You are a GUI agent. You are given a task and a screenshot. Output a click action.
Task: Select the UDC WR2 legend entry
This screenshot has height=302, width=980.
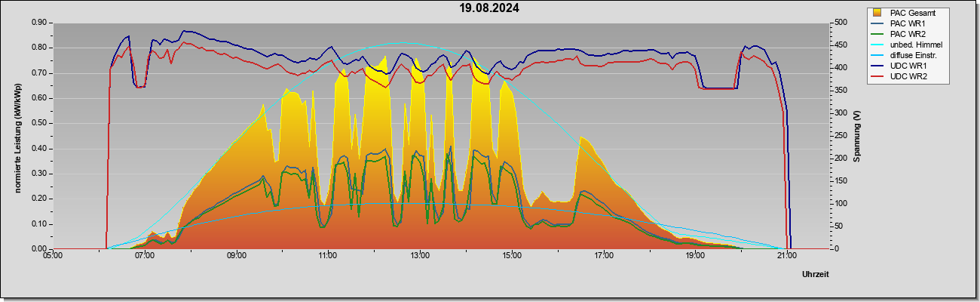pyautogui.click(x=906, y=76)
